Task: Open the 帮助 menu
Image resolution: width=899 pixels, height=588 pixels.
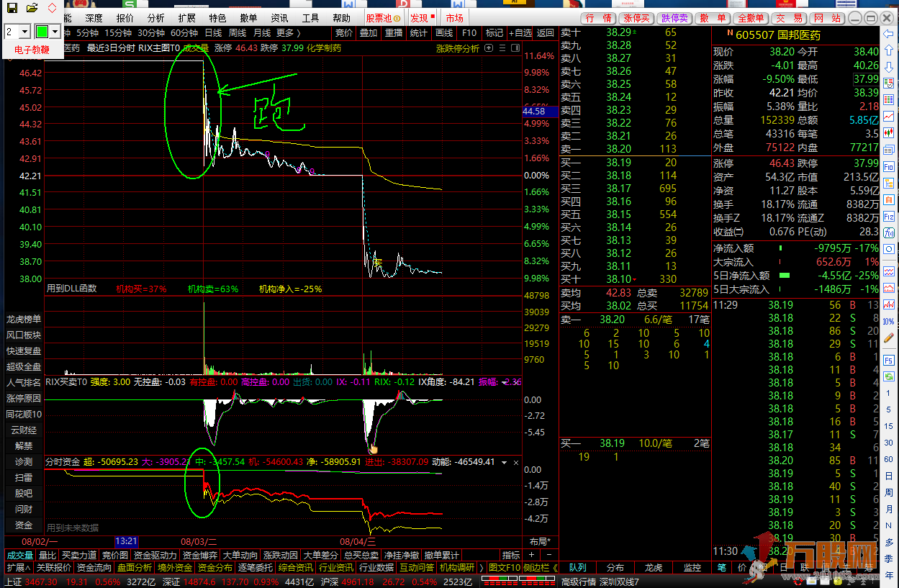Action: click(342, 18)
